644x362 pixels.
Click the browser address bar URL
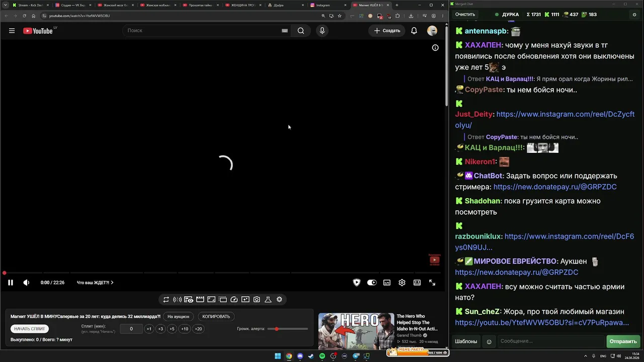(79, 16)
